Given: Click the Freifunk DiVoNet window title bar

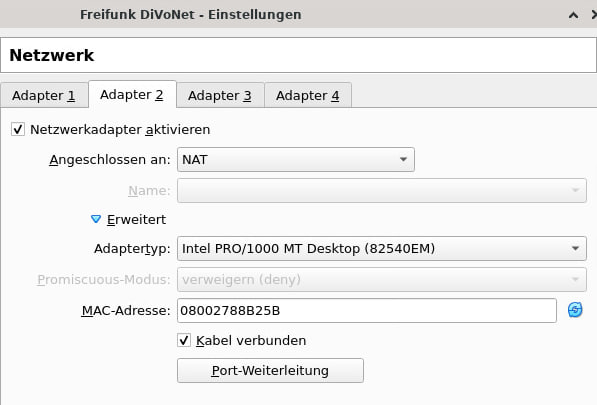Looking at the screenshot, I should point(190,14).
